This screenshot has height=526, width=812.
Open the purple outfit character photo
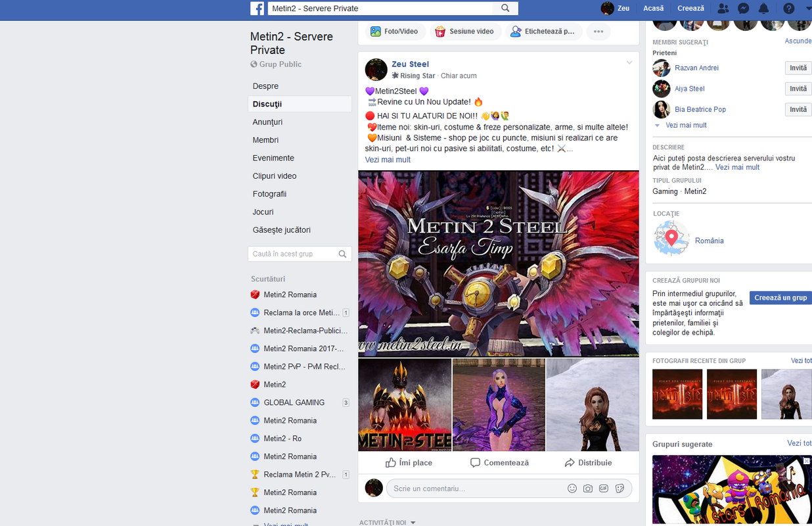[499, 404]
